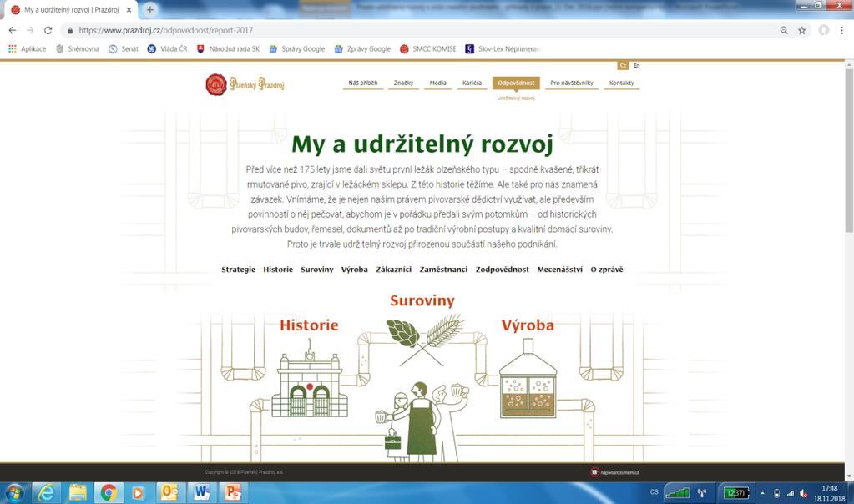
Task: Open a new tab with the plus button
Action: 149,10
